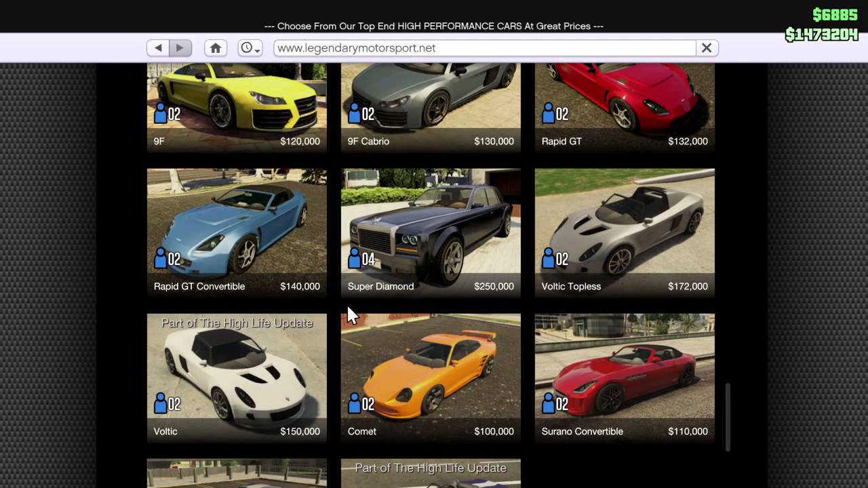Viewport: 868px width, 488px height.
Task: Click High Life Update banner on Voltic
Action: pyautogui.click(x=237, y=323)
